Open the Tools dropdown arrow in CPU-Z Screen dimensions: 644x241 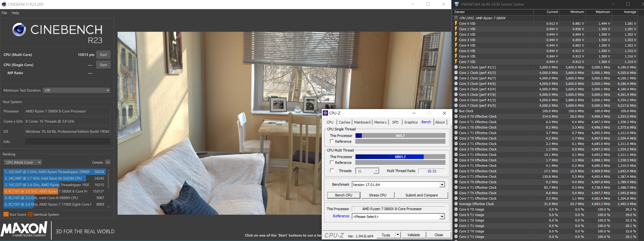tap(398, 235)
